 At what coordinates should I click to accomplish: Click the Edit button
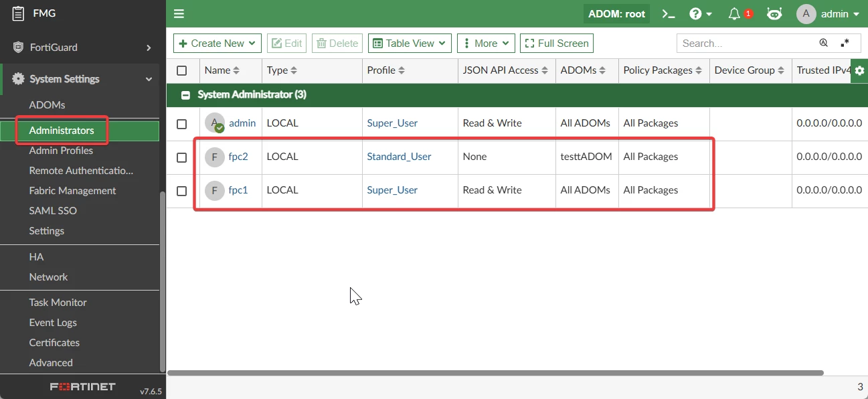pos(286,43)
